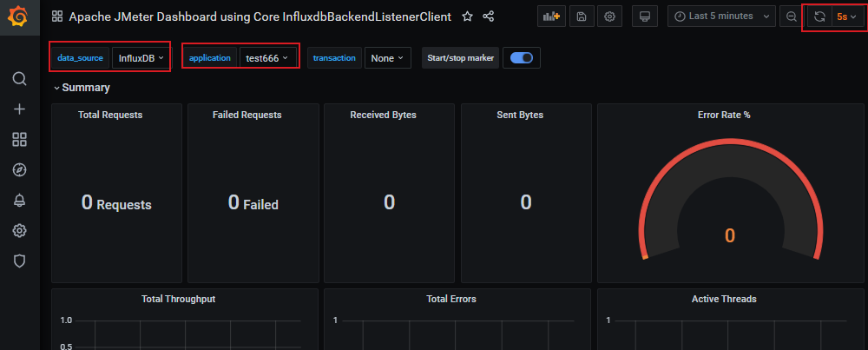The image size is (868, 350).
Task: Open dashboard settings gear in top bar
Action: tap(610, 17)
